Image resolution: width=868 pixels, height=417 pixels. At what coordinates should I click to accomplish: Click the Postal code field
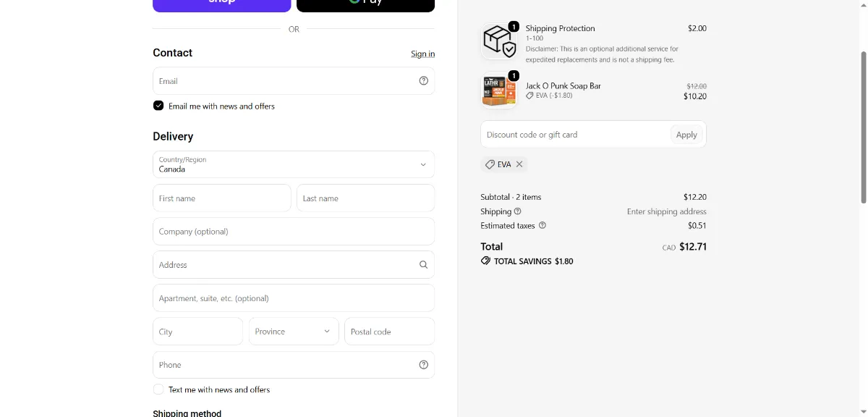390,332
